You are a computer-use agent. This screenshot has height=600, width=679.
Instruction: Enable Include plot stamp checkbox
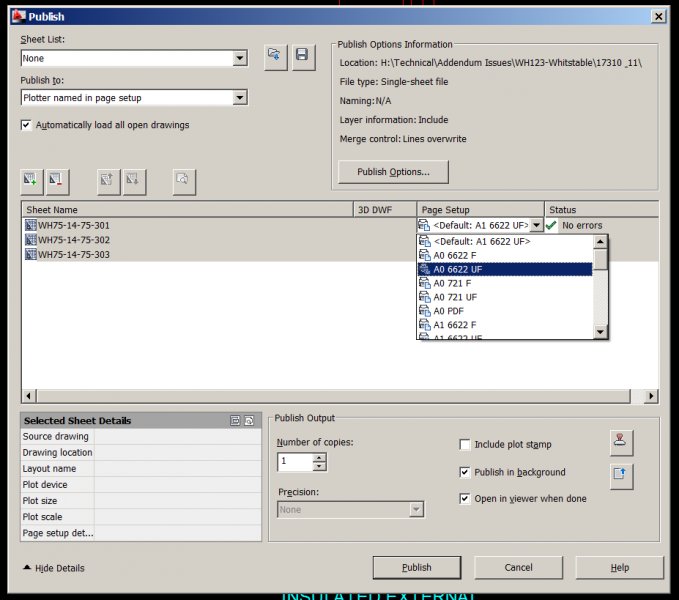point(465,445)
